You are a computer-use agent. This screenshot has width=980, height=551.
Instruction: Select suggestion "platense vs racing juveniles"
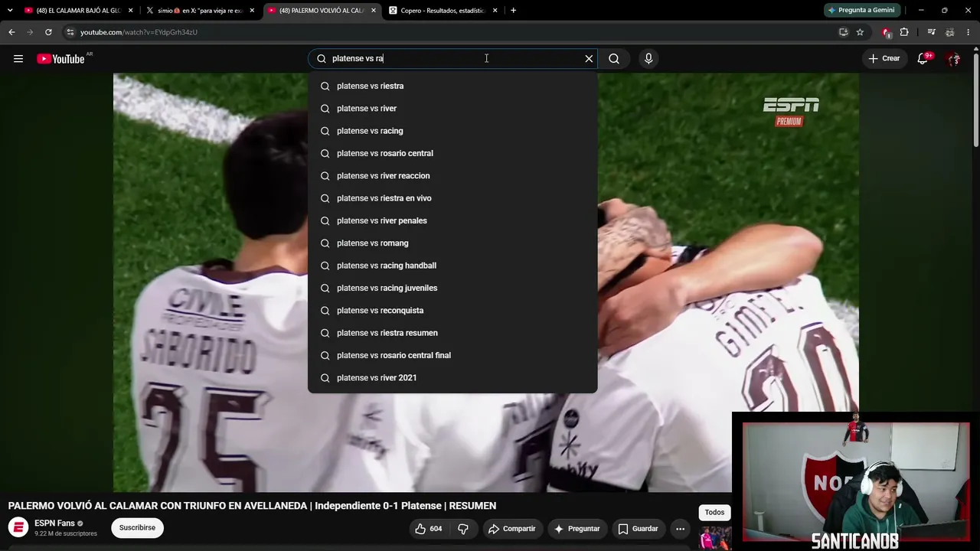[452, 288]
